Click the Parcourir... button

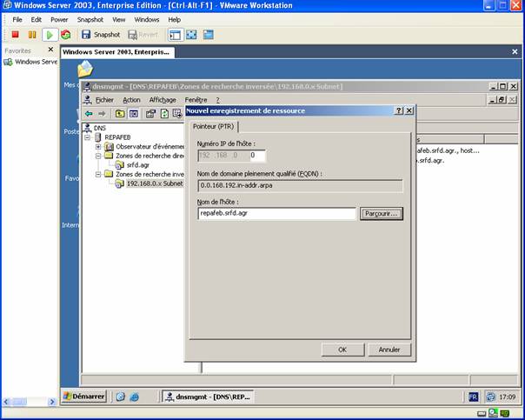pos(382,214)
